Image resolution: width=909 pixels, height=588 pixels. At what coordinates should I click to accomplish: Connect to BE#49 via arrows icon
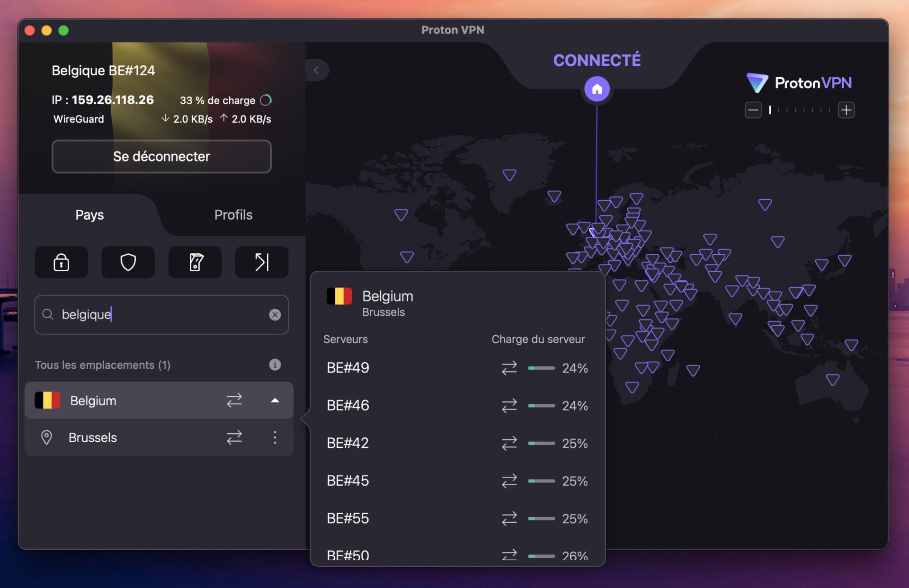click(x=509, y=368)
